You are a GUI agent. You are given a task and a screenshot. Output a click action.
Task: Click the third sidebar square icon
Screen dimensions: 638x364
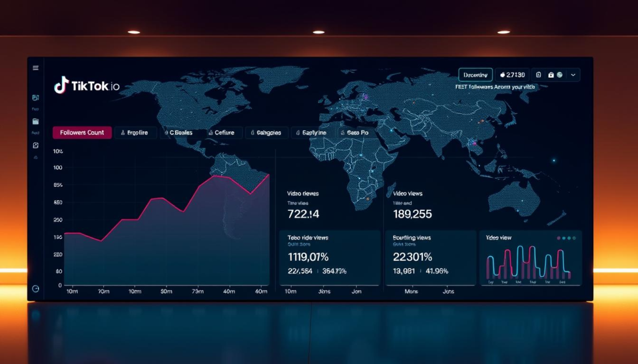36,145
